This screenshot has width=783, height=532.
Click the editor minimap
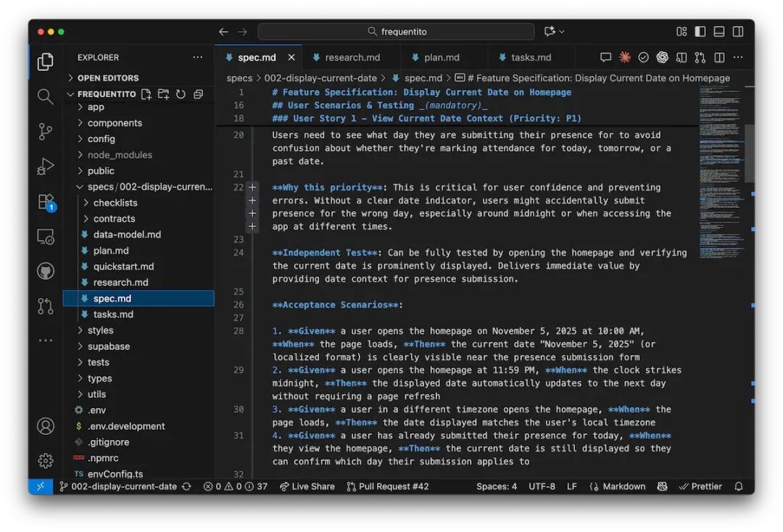(721, 173)
